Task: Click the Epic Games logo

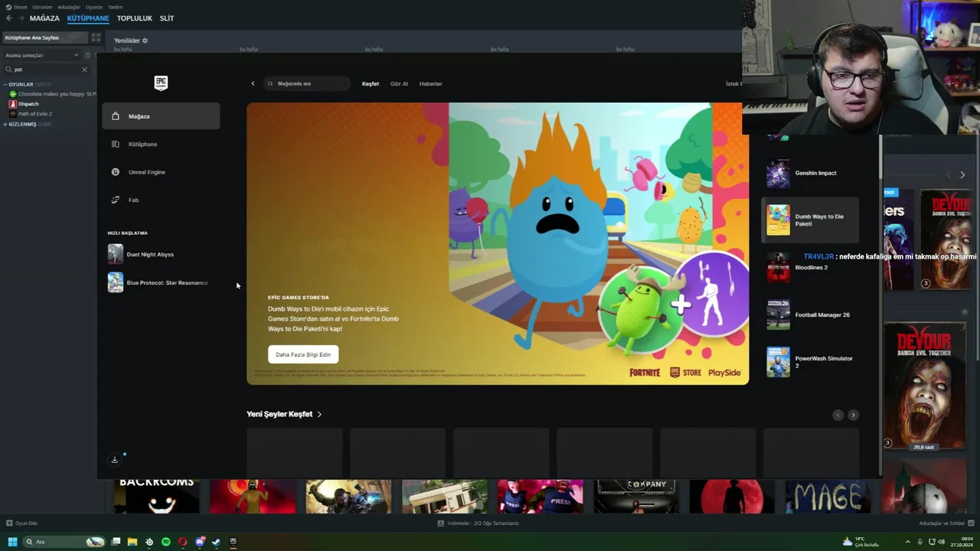Action: pos(161,83)
